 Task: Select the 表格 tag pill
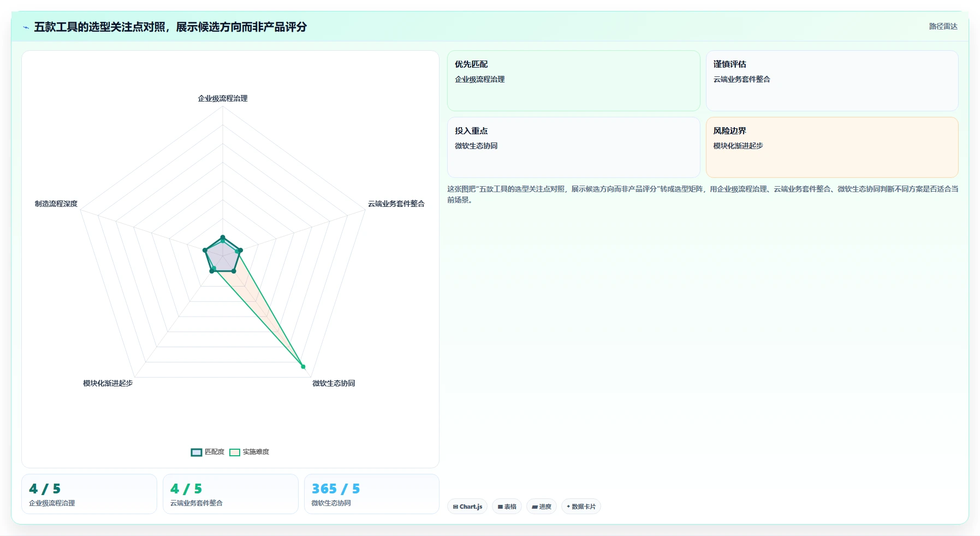tap(507, 507)
